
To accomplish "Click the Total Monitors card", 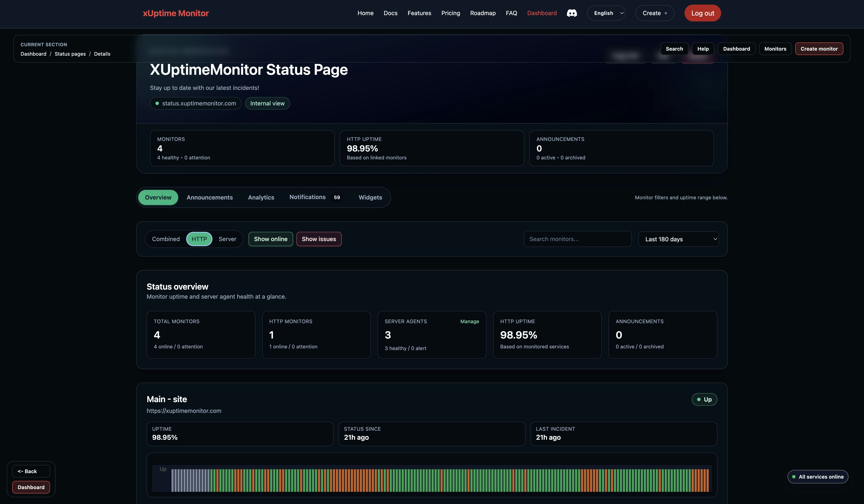I will (201, 335).
